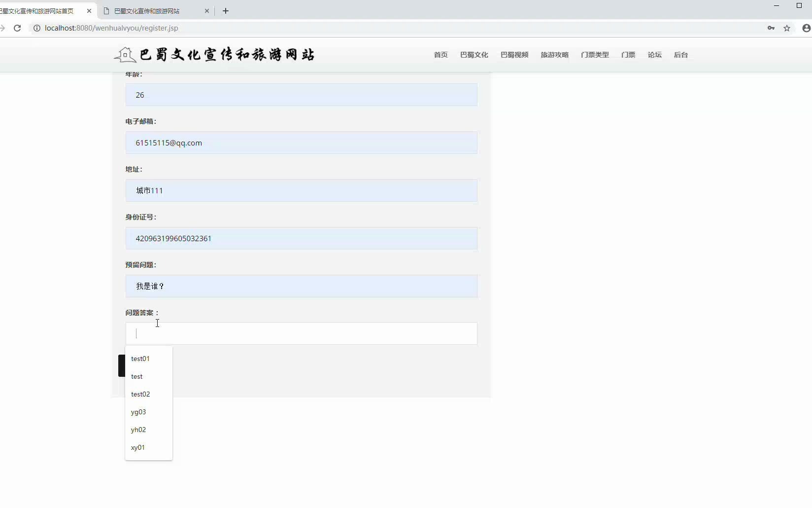Choose xy01 from the autofill suggestions
The image size is (812, 508).
tap(149, 447)
